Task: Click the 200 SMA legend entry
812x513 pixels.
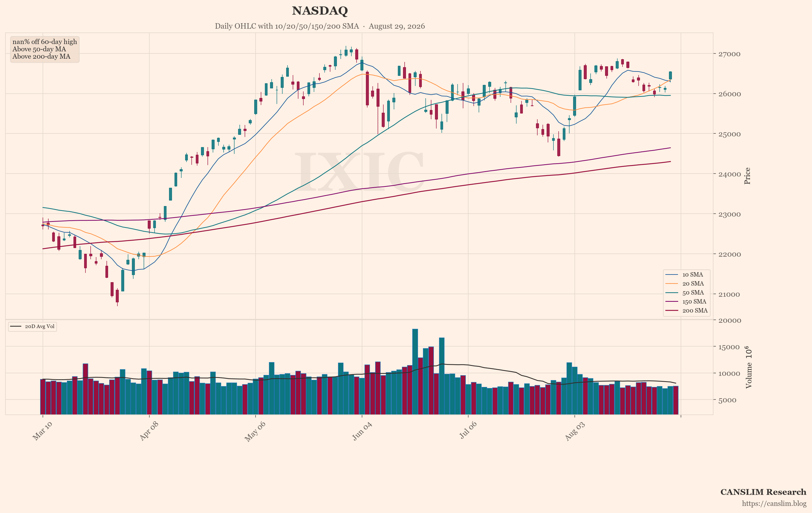Action: (x=686, y=311)
